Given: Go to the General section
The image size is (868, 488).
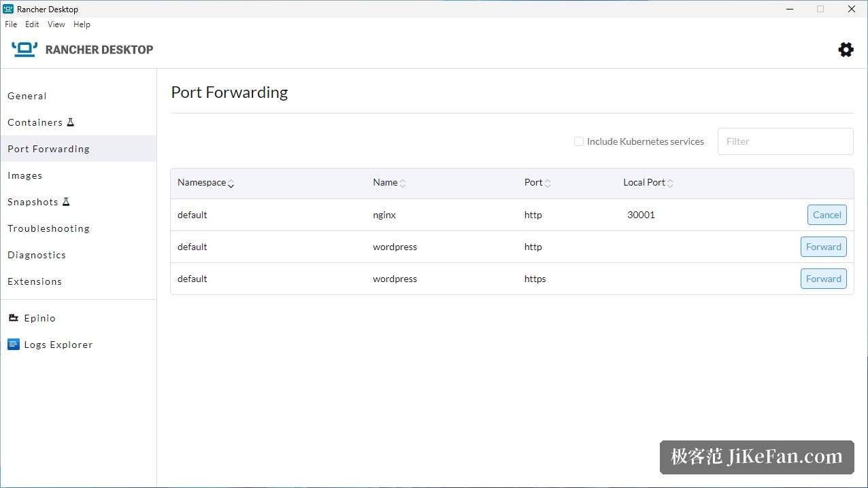Looking at the screenshot, I should (78, 96).
